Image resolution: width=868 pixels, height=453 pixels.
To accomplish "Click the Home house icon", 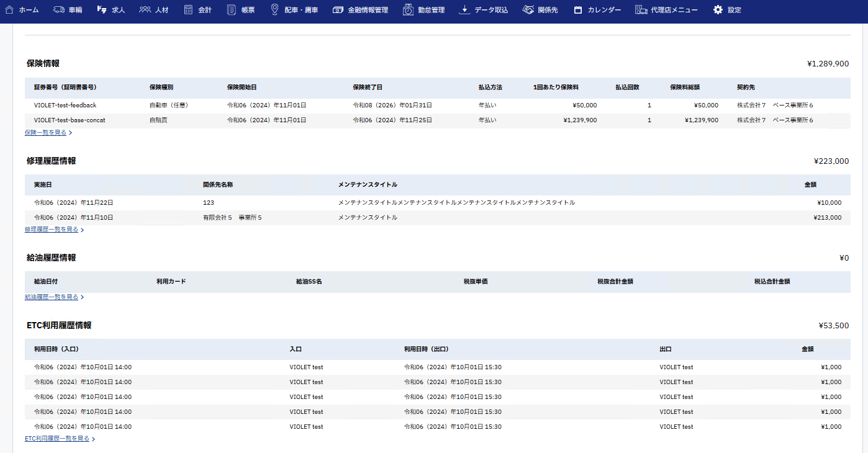I will (x=9, y=10).
